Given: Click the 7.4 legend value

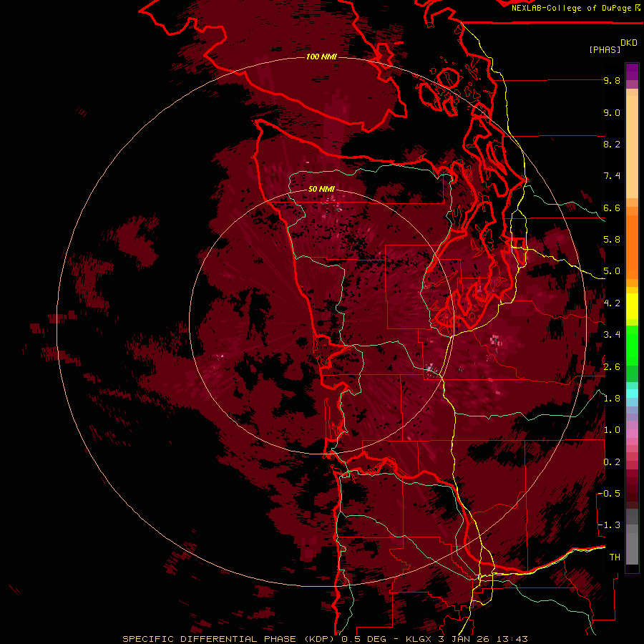Looking at the screenshot, I should coord(612,176).
